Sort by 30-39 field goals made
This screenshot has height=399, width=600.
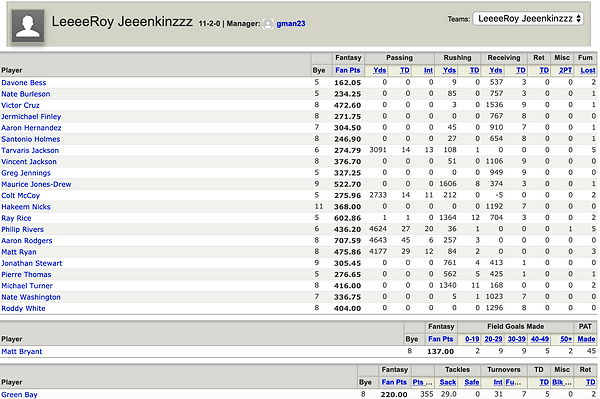pos(517,339)
